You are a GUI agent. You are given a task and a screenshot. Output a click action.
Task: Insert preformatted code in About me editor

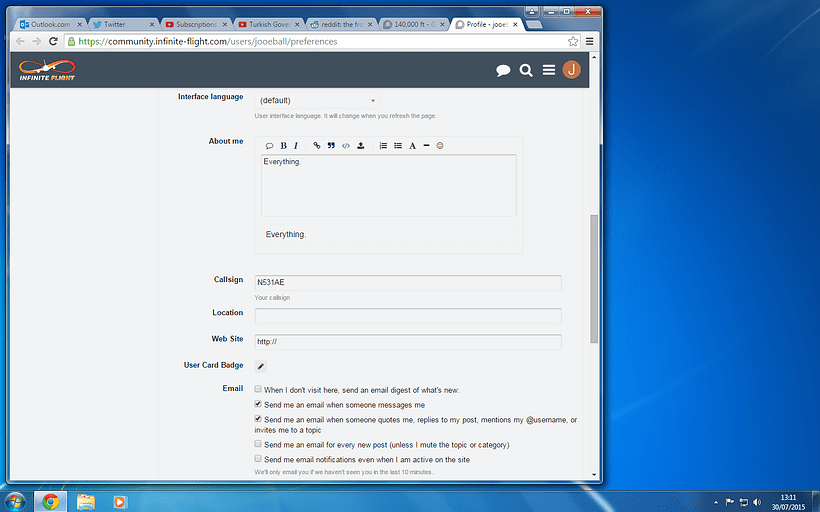[x=346, y=145]
